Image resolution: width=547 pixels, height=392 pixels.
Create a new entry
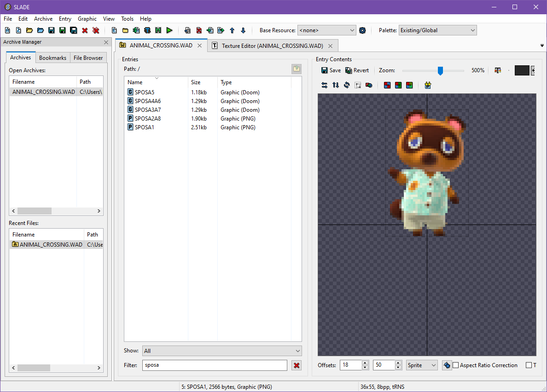114,30
